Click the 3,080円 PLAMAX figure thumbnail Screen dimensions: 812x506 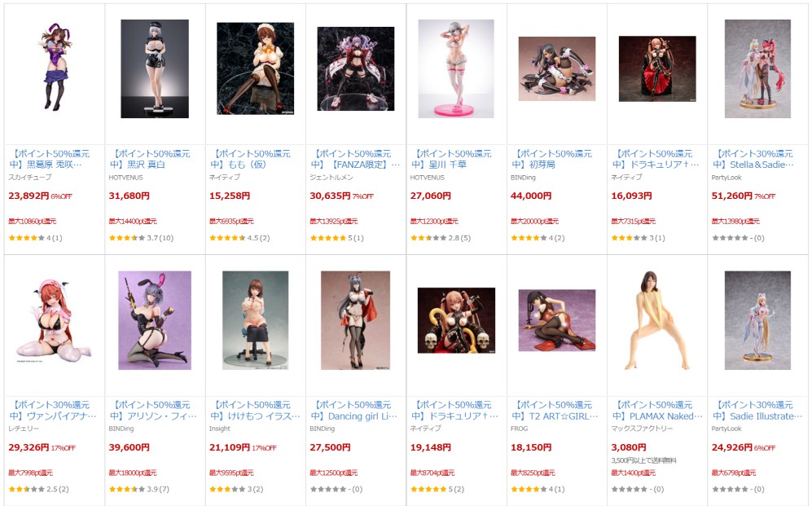click(x=657, y=320)
